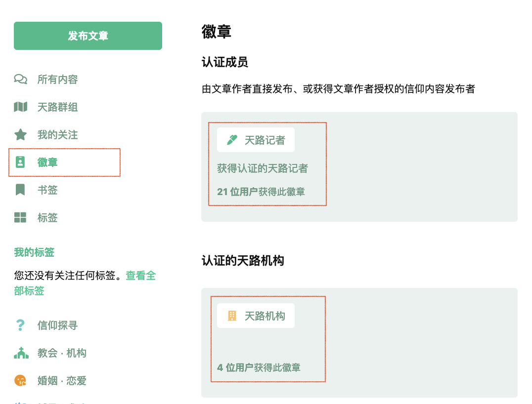Screen dimensions: 532x404
Task: Select the 徽章 sidebar menu item
Action: [x=47, y=162]
